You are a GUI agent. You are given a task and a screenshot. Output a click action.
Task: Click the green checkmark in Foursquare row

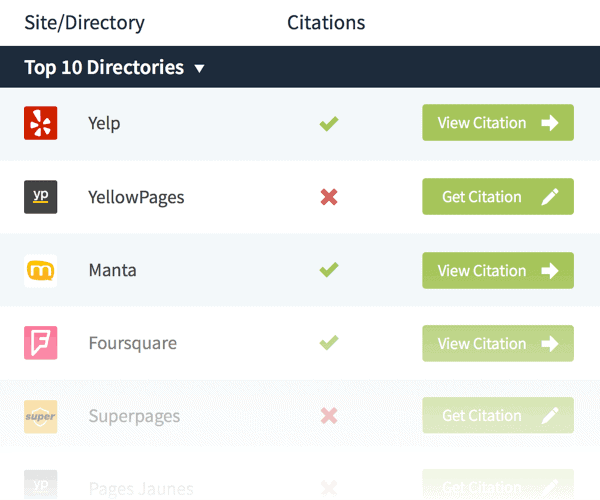(329, 342)
